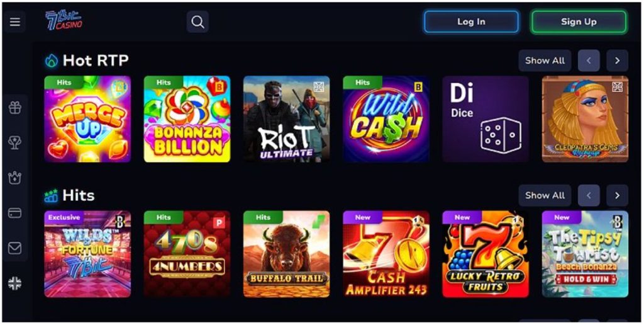This screenshot has height=325, width=644.
Task: Show all Hot RTP games
Action: tap(545, 61)
